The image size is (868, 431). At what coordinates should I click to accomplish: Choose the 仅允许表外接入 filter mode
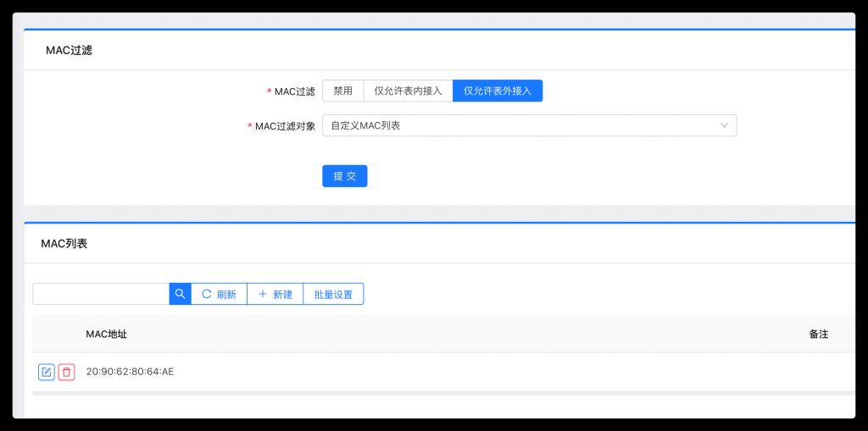click(x=498, y=91)
